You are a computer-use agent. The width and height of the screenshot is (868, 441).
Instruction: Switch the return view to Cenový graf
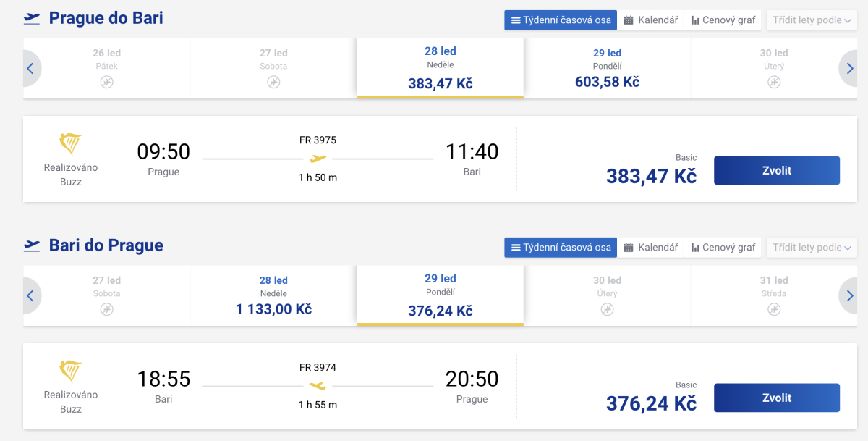[x=723, y=248]
